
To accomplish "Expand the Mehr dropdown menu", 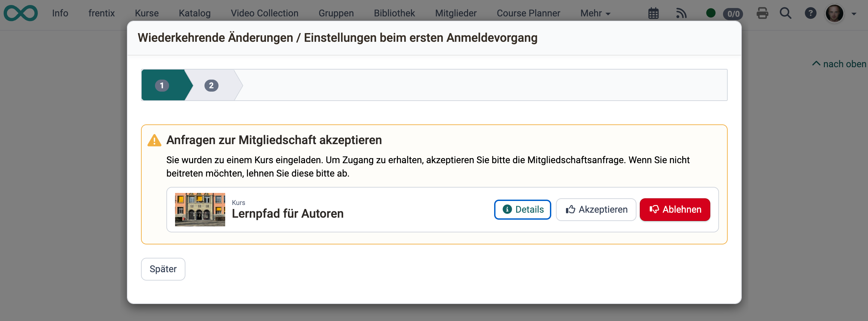I will click(x=595, y=13).
